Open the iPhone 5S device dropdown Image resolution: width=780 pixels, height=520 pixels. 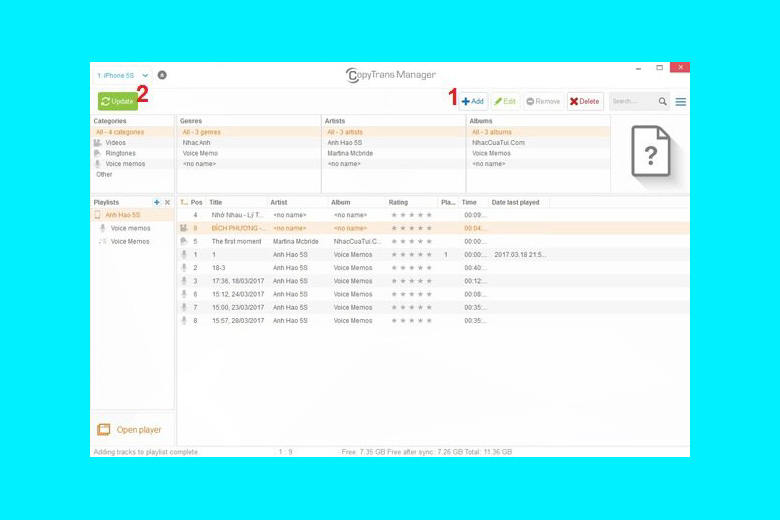coord(122,76)
